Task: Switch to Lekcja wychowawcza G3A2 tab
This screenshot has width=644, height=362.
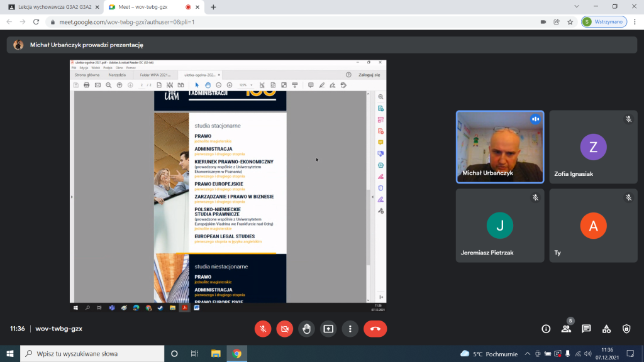Action: click(51, 7)
